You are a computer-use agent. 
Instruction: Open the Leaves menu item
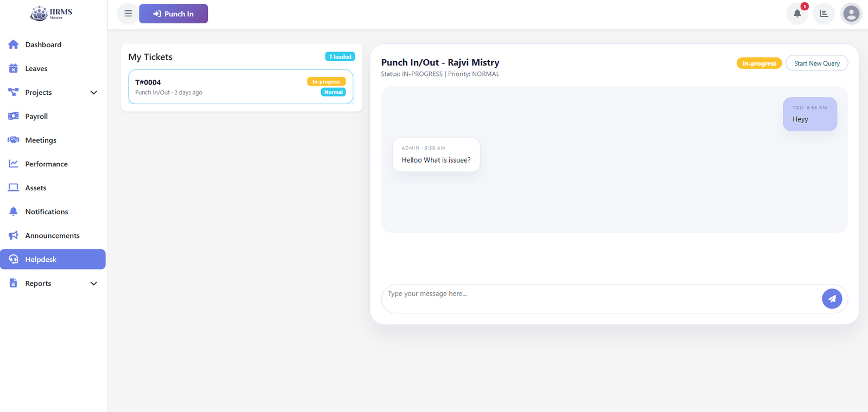pos(53,68)
